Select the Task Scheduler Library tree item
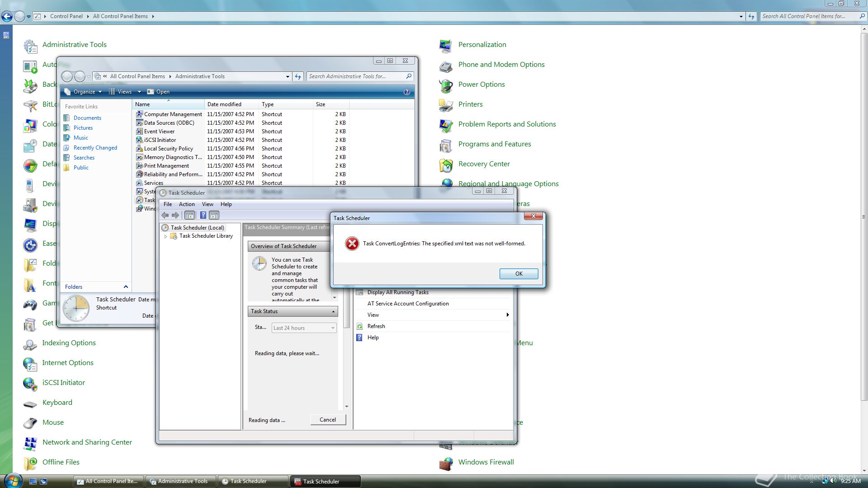This screenshot has width=868, height=488. 206,236
